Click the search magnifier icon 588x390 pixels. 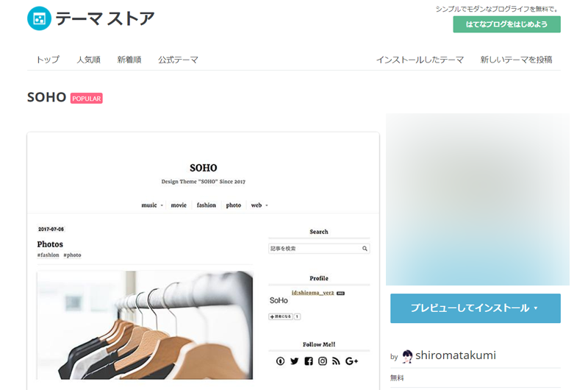point(365,249)
